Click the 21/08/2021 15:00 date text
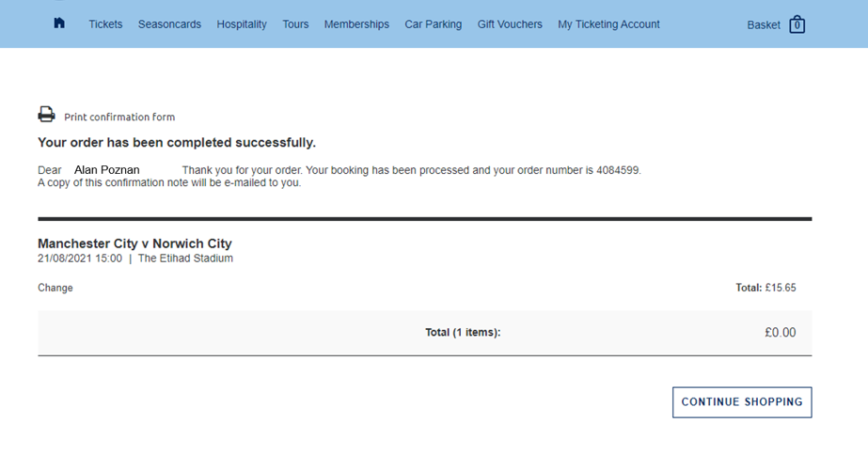This screenshot has width=868, height=470. coord(80,258)
